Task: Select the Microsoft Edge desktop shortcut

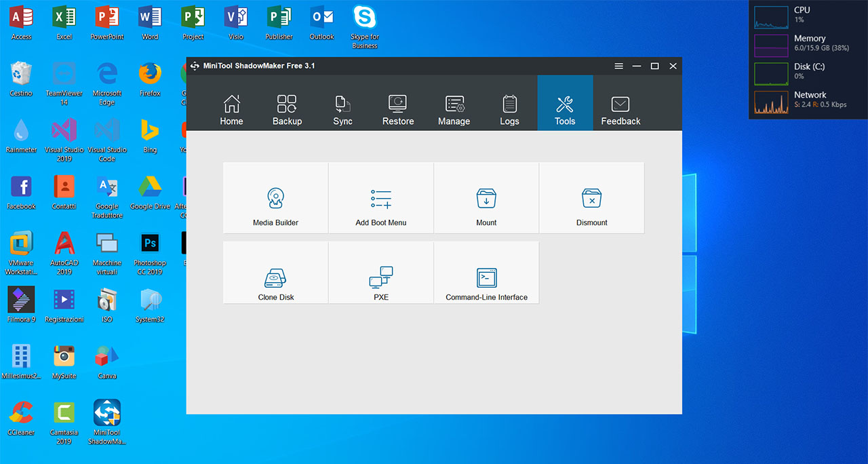Action: click(x=107, y=83)
